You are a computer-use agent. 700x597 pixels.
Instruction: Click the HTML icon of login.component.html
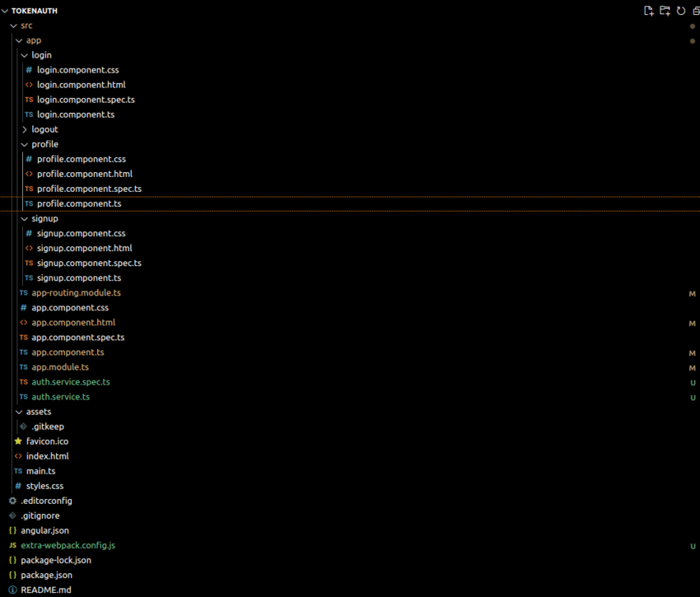point(29,85)
